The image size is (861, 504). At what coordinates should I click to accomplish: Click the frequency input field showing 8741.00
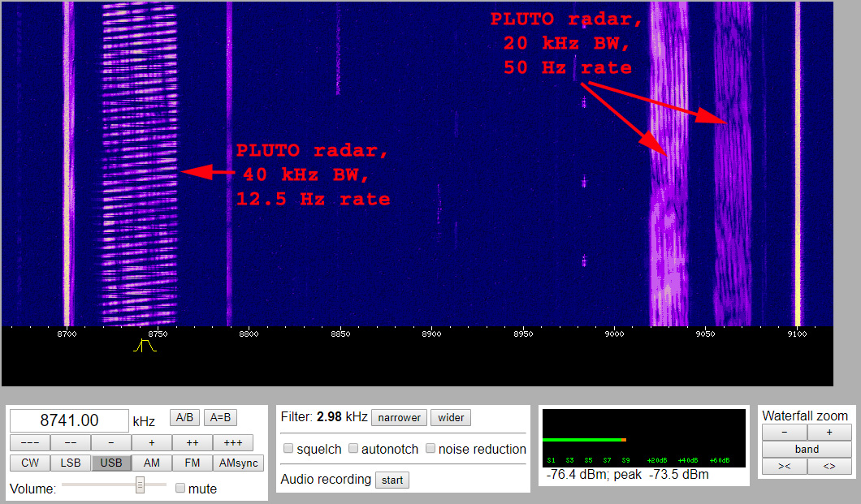[69, 420]
